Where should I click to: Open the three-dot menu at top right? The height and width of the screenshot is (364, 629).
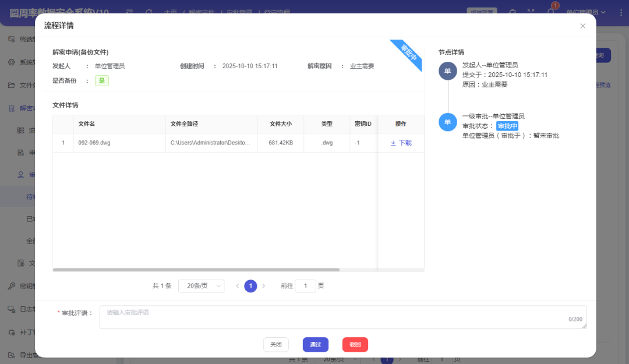621,12
